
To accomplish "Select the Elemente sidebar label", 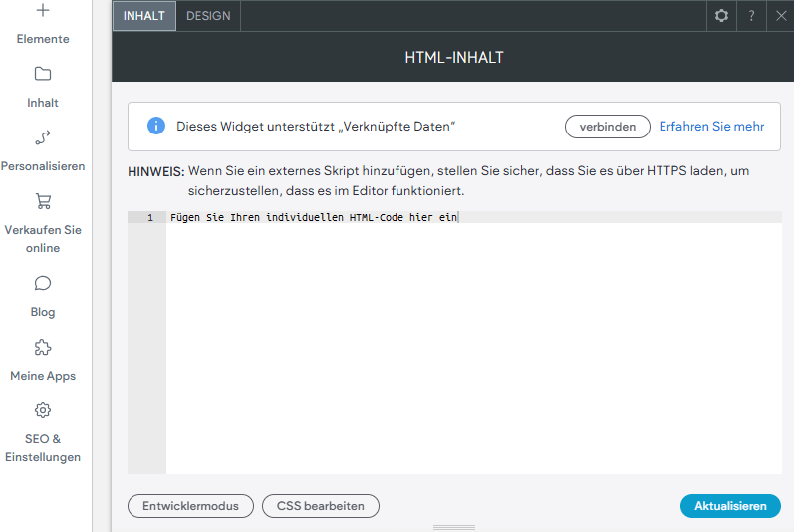I will pyautogui.click(x=43, y=39).
